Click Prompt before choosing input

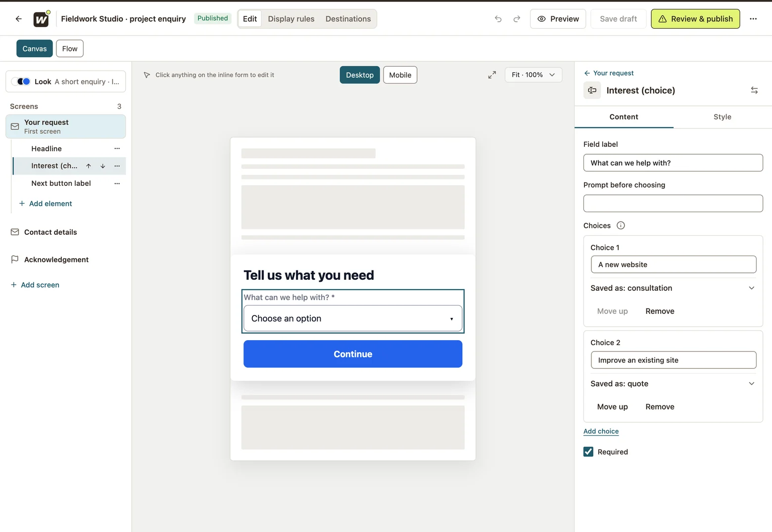(x=673, y=204)
